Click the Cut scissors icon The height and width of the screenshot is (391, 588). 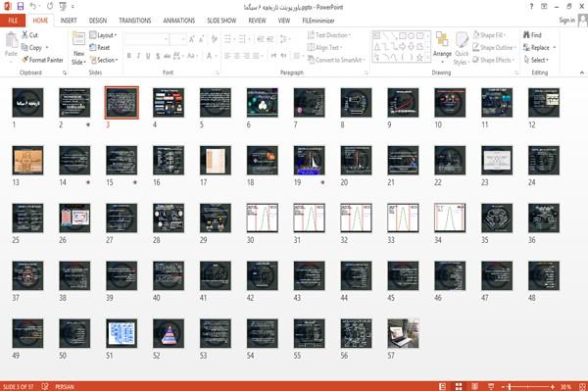tap(25, 35)
